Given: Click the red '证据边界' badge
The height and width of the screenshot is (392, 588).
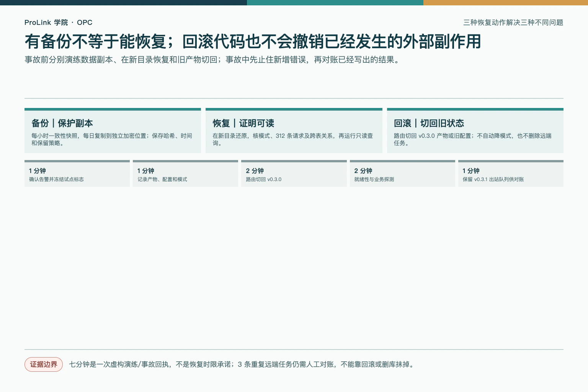Looking at the screenshot, I should tap(44, 364).
